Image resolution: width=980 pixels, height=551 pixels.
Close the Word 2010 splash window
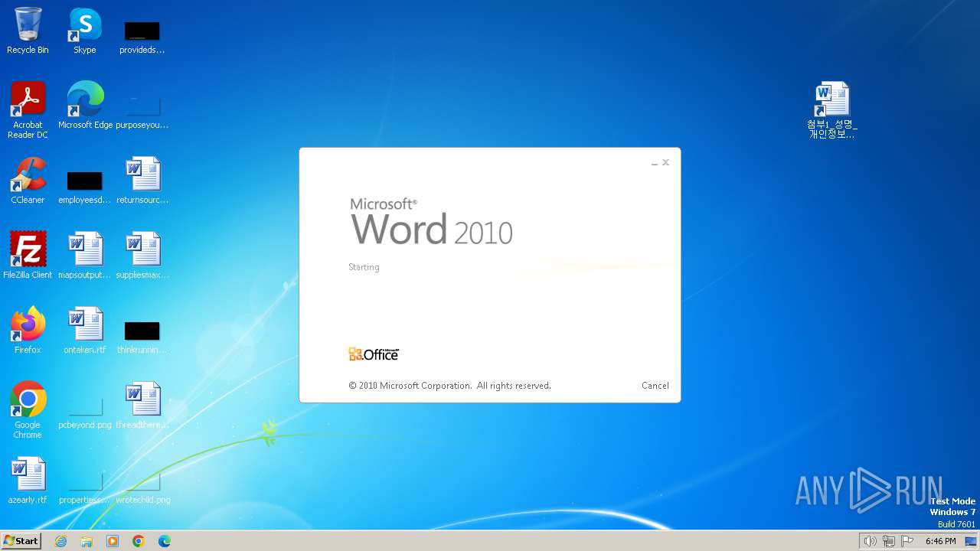coord(666,162)
